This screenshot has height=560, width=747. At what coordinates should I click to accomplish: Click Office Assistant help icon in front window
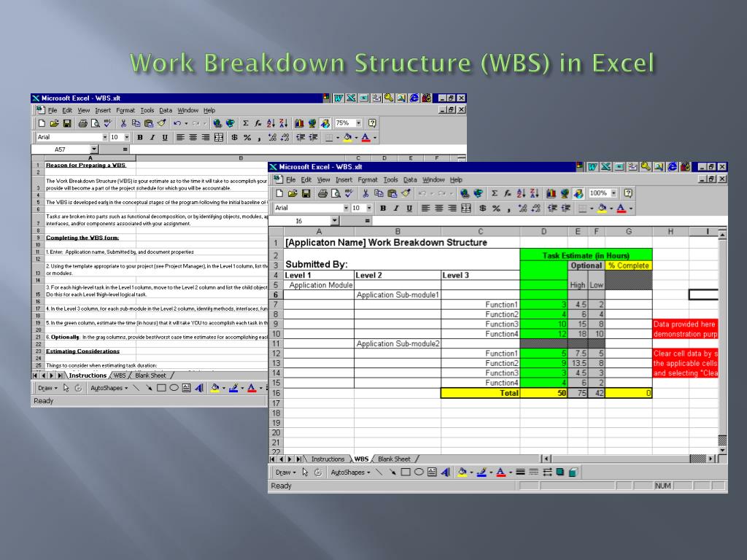coord(628,193)
